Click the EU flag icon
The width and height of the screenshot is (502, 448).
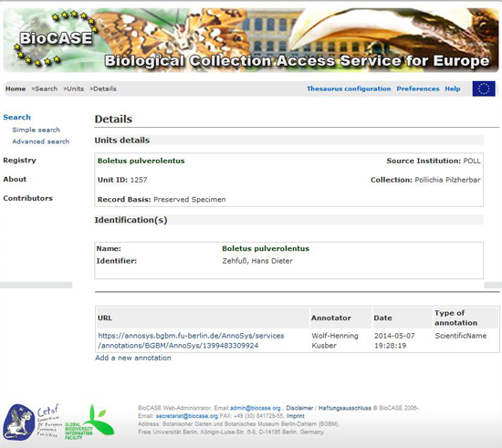[x=484, y=89]
